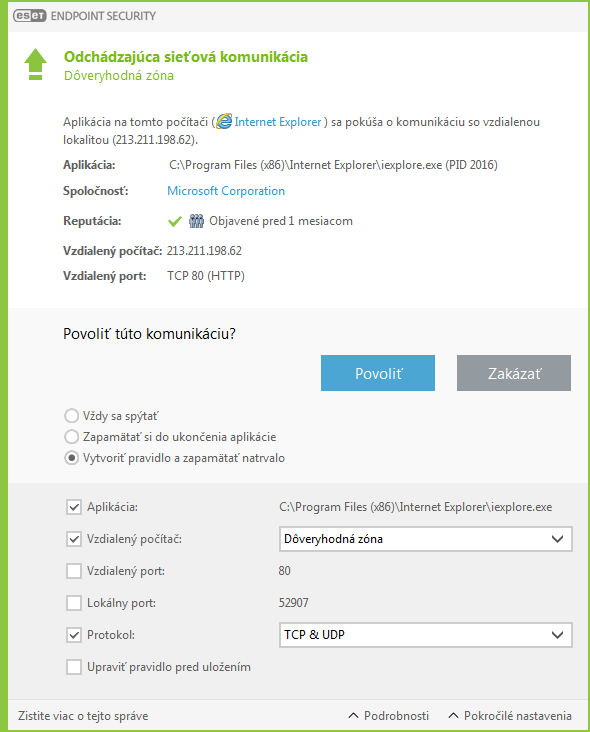Image resolution: width=590 pixels, height=732 pixels.
Task: Click the green outgoing communication arrow icon
Action: [35, 64]
